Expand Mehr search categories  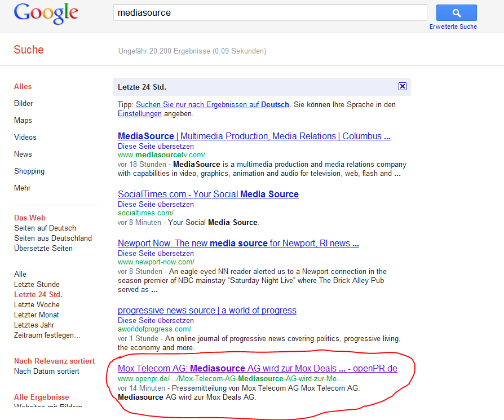tap(23, 188)
